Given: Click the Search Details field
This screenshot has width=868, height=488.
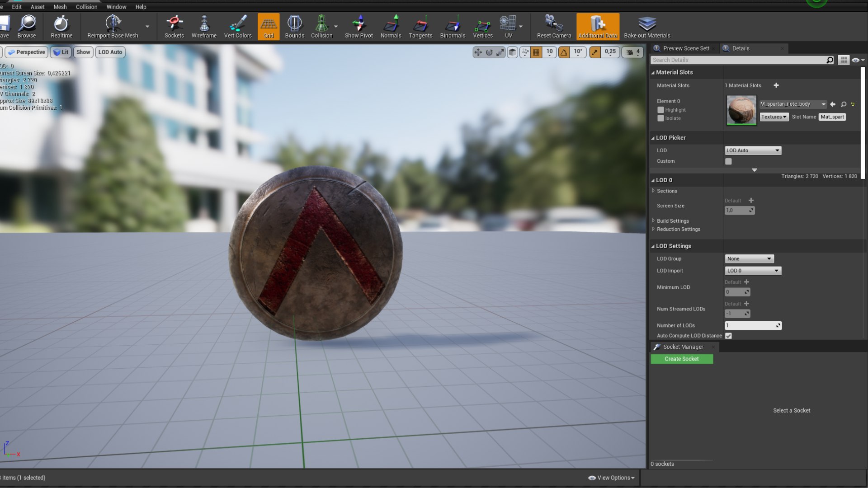Looking at the screenshot, I should pos(742,60).
